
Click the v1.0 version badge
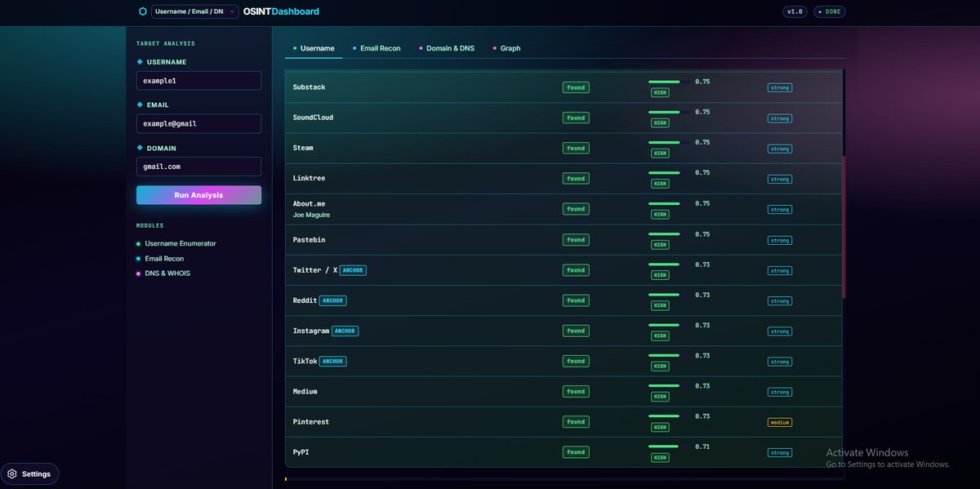point(793,11)
